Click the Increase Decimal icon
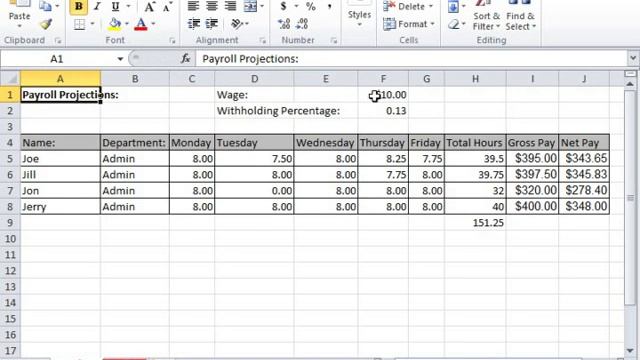The image size is (640, 360). 284,24
